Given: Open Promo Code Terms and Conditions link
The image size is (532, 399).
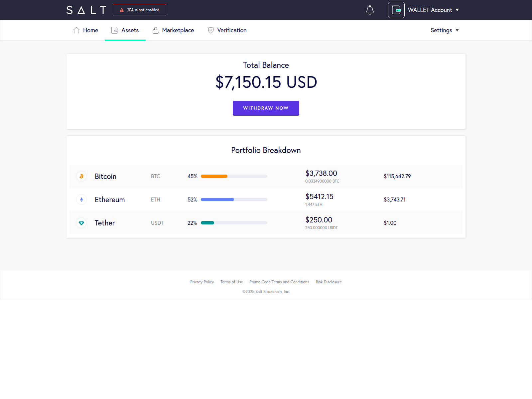Looking at the screenshot, I should [x=279, y=282].
